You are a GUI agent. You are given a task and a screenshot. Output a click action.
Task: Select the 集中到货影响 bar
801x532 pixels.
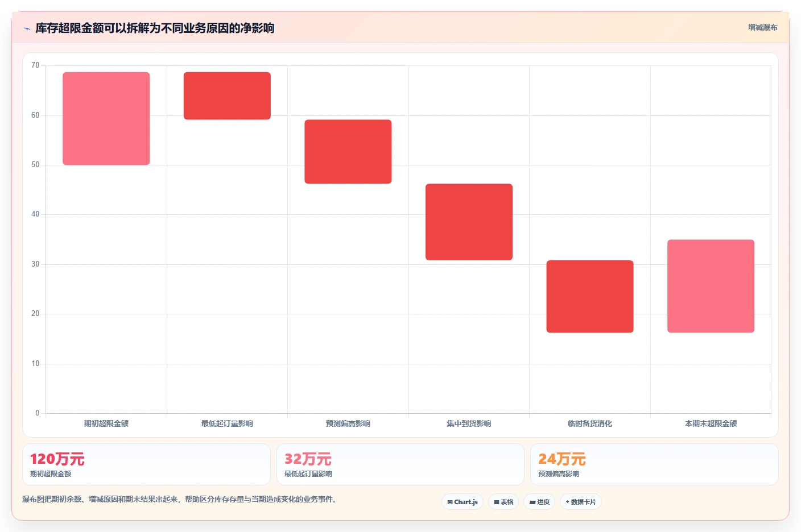pos(469,222)
